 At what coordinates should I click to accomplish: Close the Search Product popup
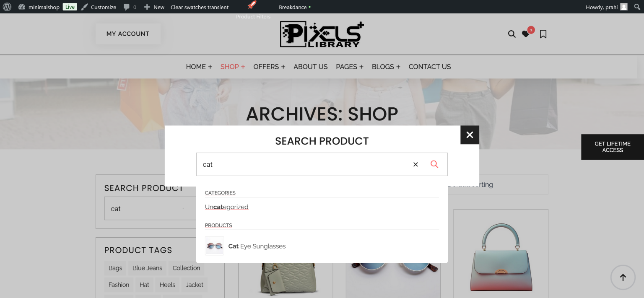pos(470,135)
